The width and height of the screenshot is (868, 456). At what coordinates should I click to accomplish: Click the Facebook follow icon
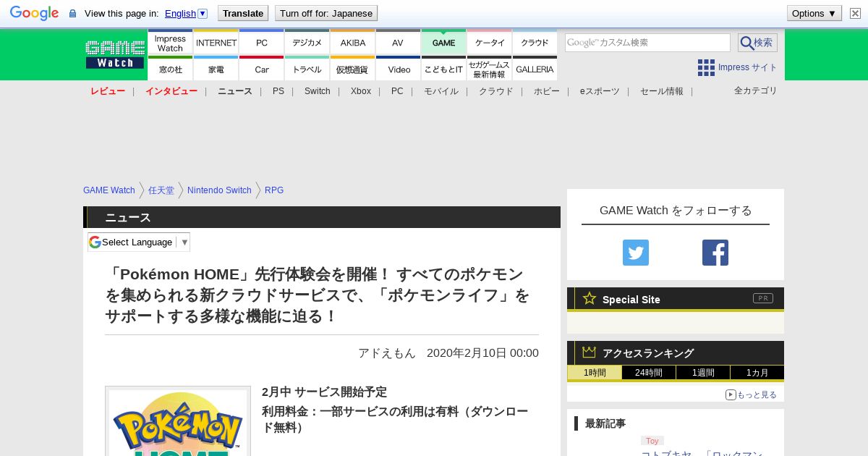pos(715,253)
